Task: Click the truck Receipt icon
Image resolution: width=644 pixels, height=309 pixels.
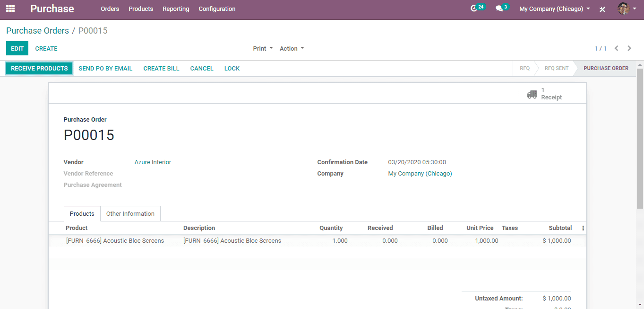Action: pos(532,94)
